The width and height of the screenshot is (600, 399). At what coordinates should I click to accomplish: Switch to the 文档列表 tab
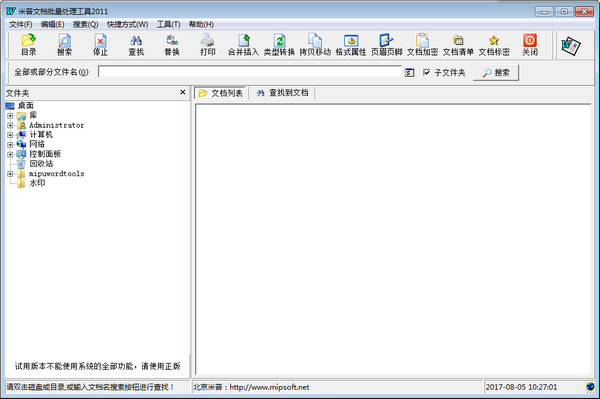point(220,93)
